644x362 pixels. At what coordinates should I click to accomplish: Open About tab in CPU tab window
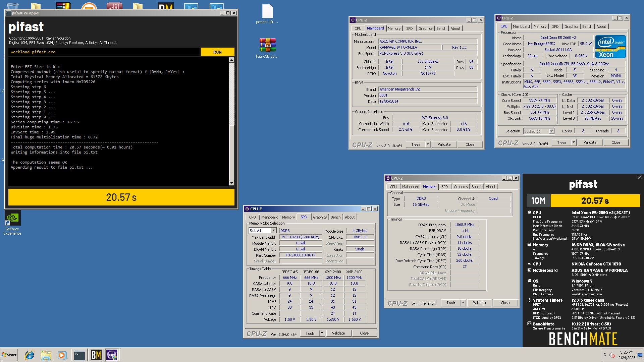point(601,26)
